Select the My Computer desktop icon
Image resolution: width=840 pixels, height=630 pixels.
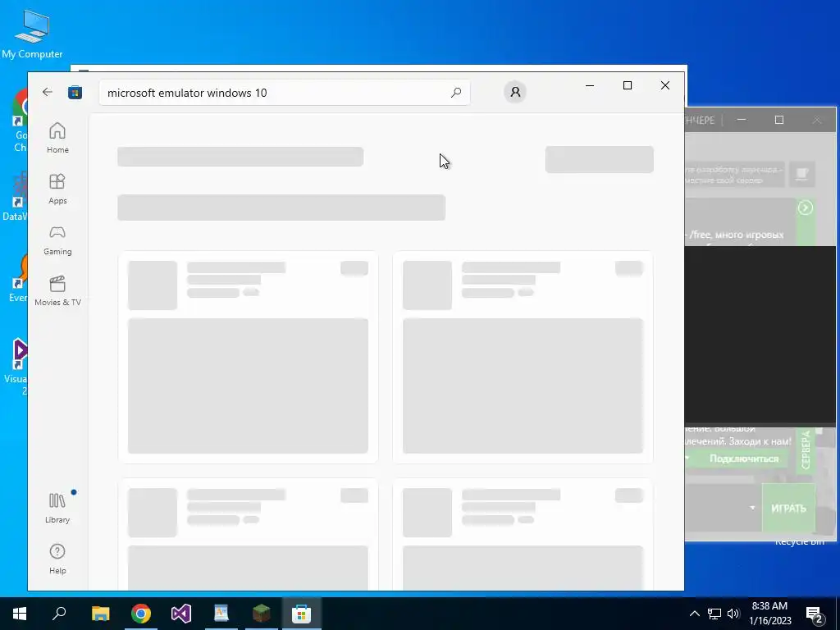tap(32, 34)
